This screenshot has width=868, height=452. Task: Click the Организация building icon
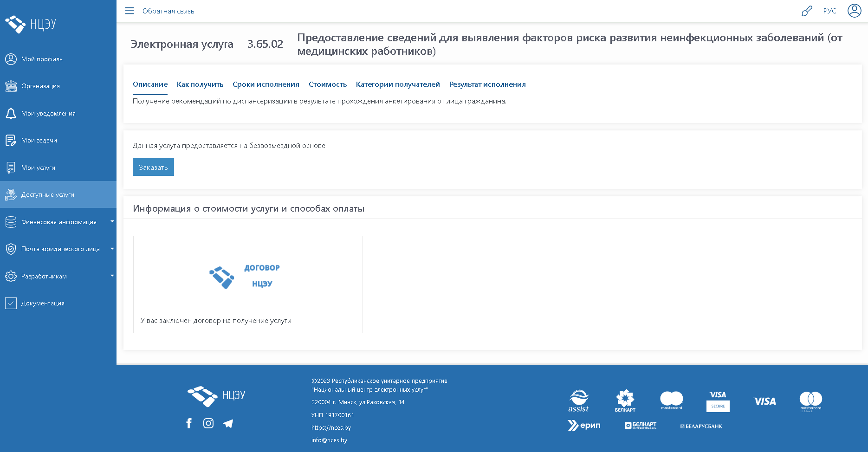(x=11, y=86)
